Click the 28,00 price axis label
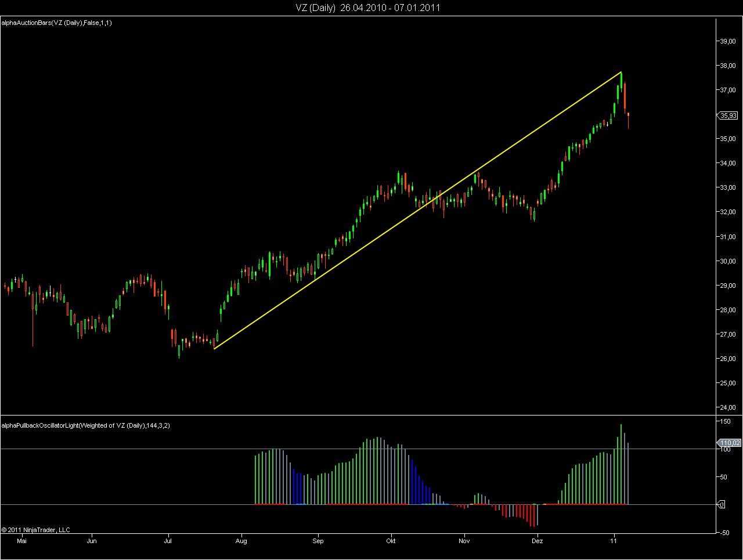The height and width of the screenshot is (560, 743). coord(728,310)
